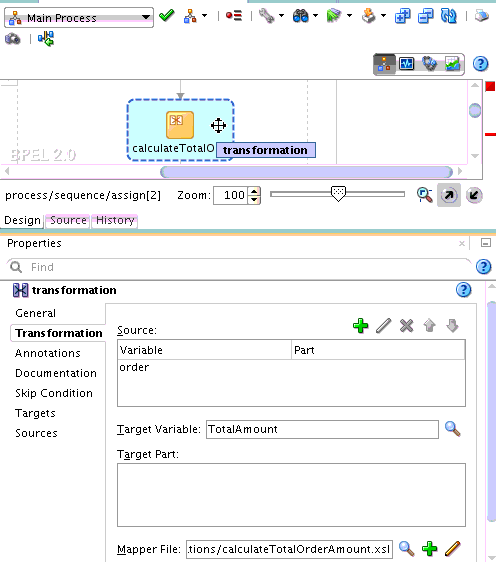Click the red breakpoint list icon

(234, 15)
